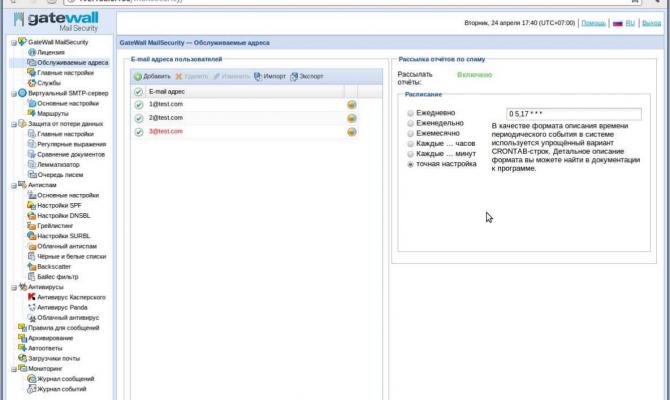The image size is (670, 400).
Task: Open Облачный антиспам item
Action: 67,246
